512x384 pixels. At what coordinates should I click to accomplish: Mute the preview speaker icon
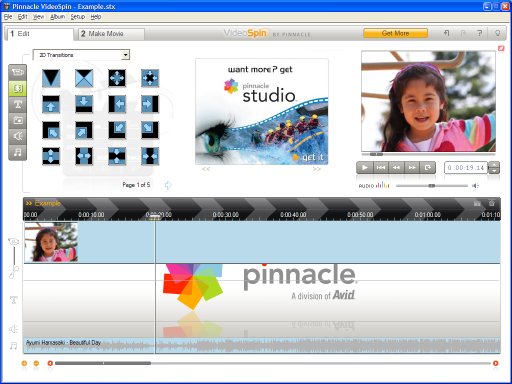pyautogui.click(x=475, y=186)
